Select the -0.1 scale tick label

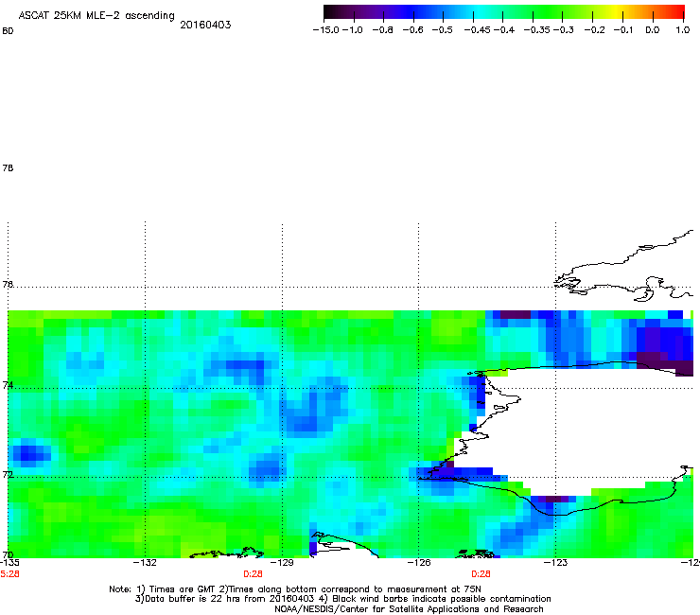(623, 30)
